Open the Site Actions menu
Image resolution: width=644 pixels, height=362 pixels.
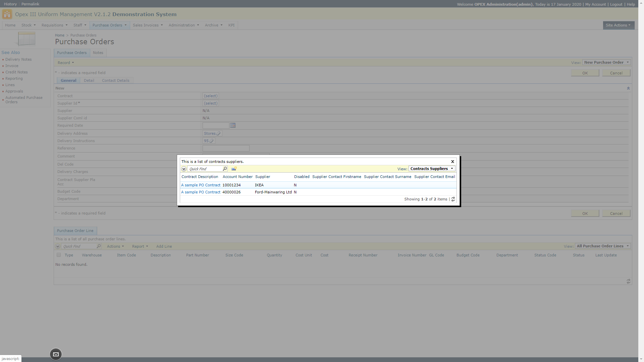(618, 25)
